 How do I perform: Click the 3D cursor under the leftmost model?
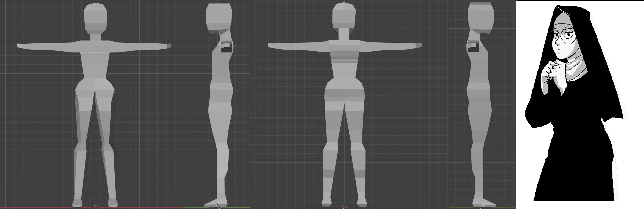coord(94,207)
